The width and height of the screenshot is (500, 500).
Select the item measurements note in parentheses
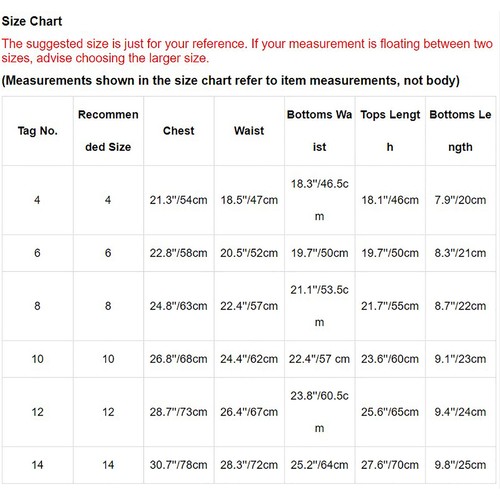tap(231, 80)
